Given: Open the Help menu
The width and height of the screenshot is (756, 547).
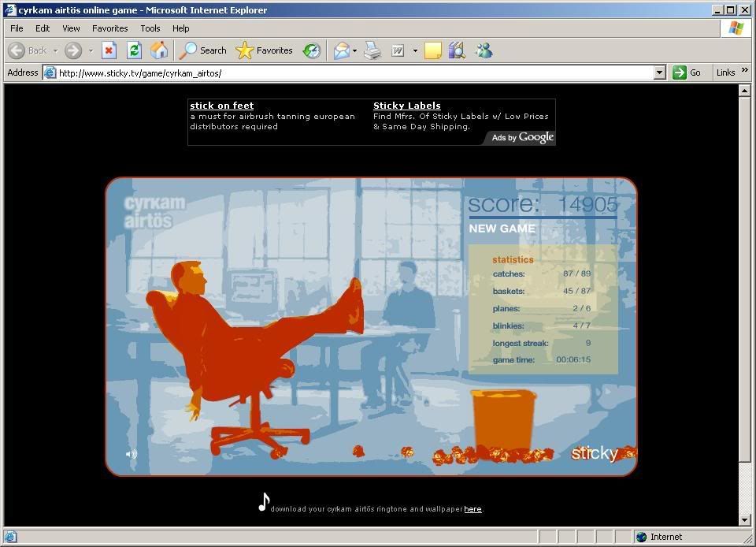Looking at the screenshot, I should pyautogui.click(x=181, y=28).
